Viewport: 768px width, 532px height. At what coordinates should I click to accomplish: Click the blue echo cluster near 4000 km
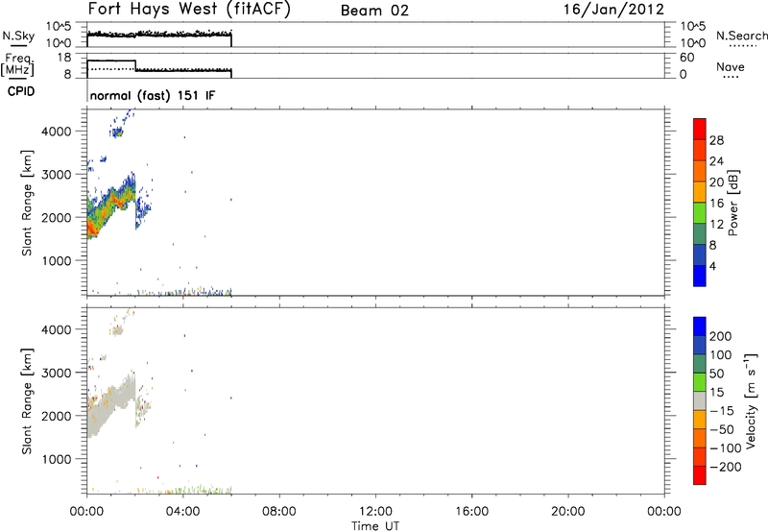(116, 133)
